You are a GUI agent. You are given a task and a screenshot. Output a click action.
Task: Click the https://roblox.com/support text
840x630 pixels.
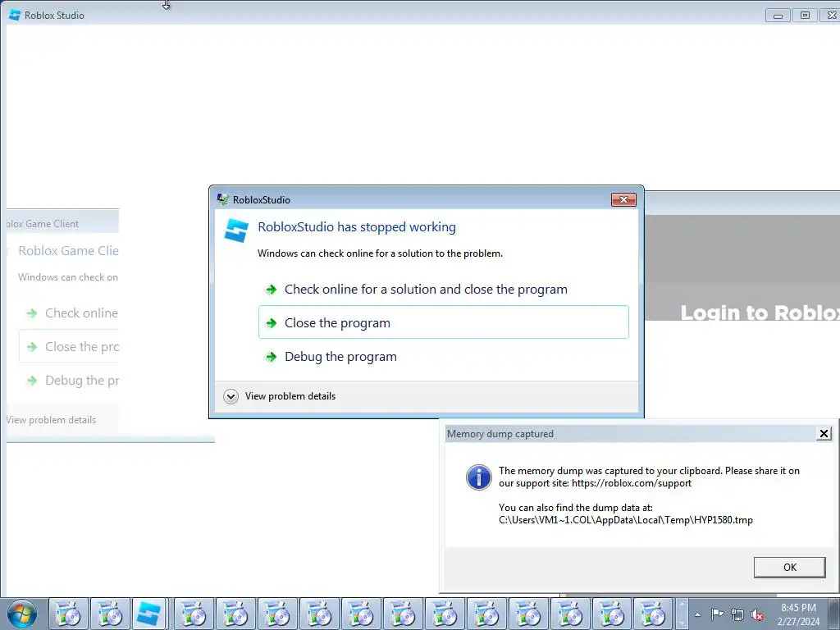631,483
